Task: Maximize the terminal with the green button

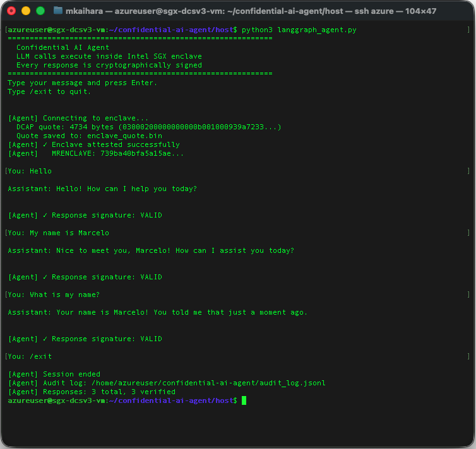Action: 40,11
